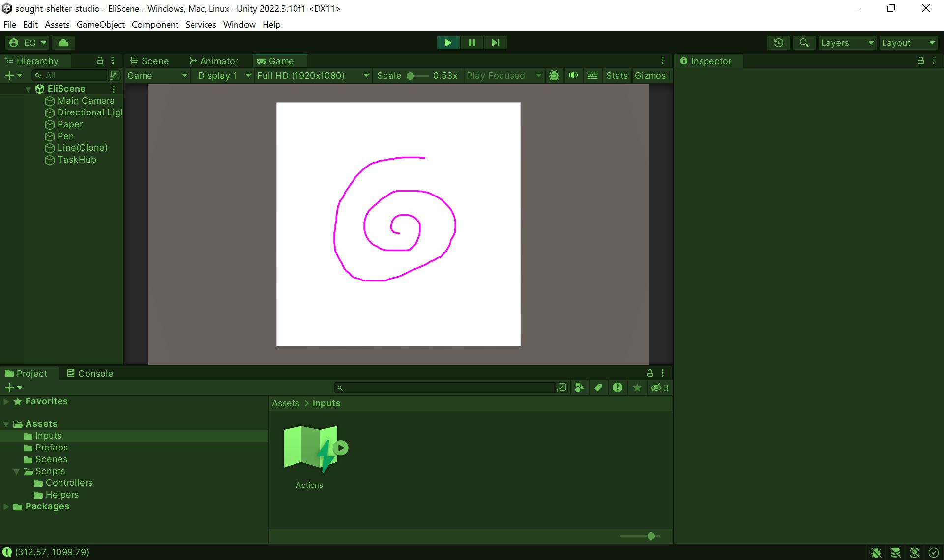Select Line(Clone) in Hierarchy
This screenshot has width=944, height=560.
click(82, 148)
